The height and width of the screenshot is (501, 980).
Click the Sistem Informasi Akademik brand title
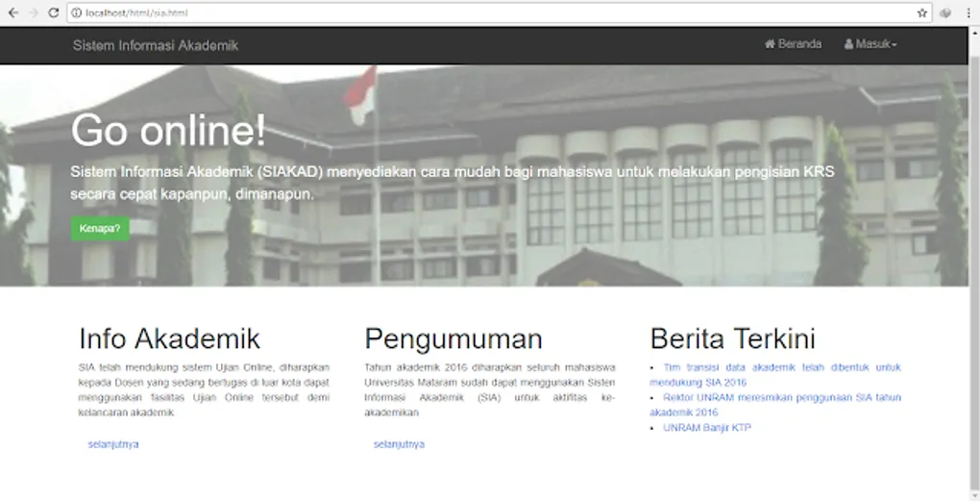[x=156, y=45]
